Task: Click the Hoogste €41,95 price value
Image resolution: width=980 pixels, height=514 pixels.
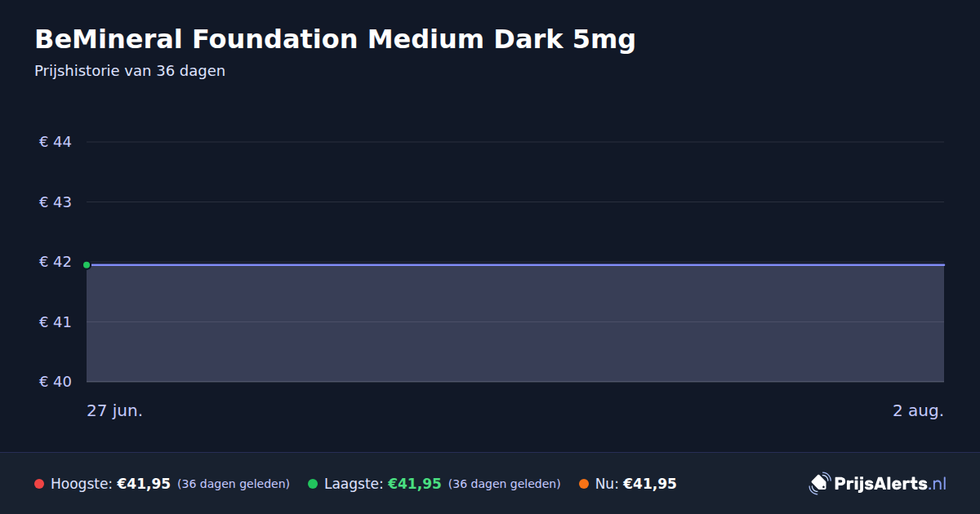Action: tap(144, 484)
